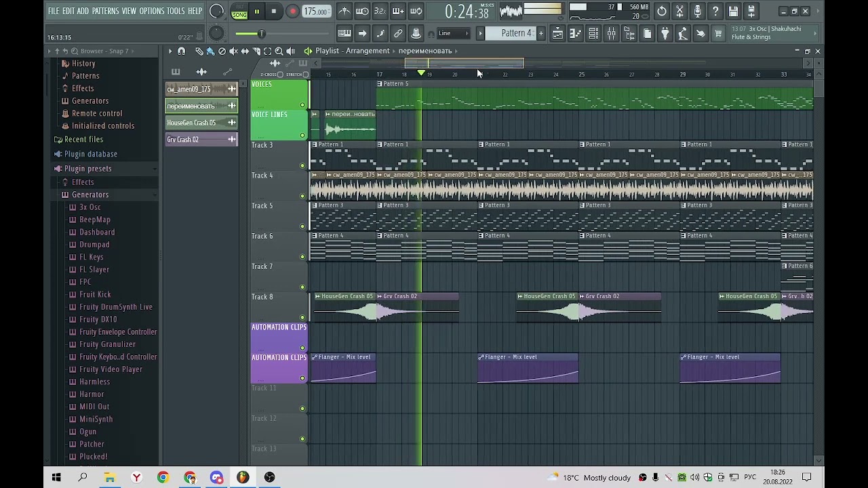Image resolution: width=868 pixels, height=488 pixels.
Task: Click the undo history circular arrow icon
Action: [662, 11]
